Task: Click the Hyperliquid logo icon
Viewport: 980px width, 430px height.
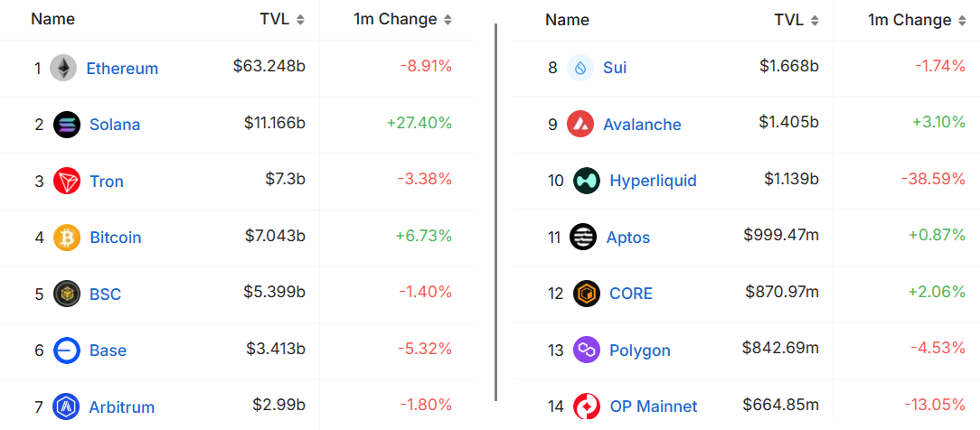Action: point(586,181)
